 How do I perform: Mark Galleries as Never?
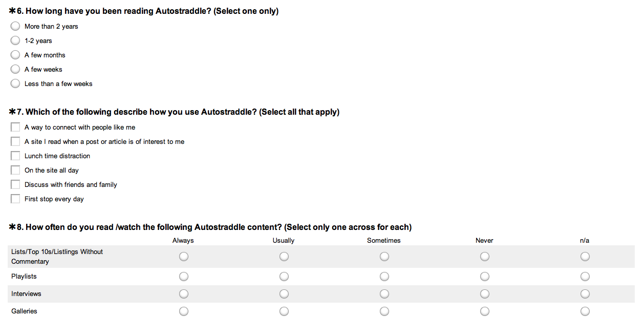tap(485, 311)
